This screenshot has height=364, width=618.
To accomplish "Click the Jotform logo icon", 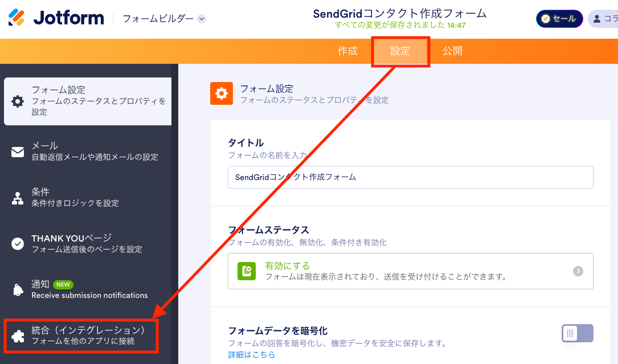I will (17, 18).
